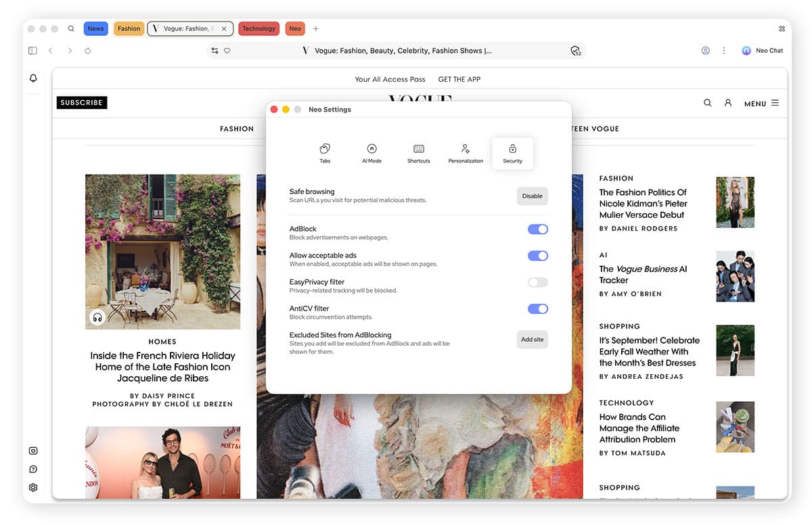Switch to the News tab group
The width and height of the screenshot is (812, 525).
point(96,28)
